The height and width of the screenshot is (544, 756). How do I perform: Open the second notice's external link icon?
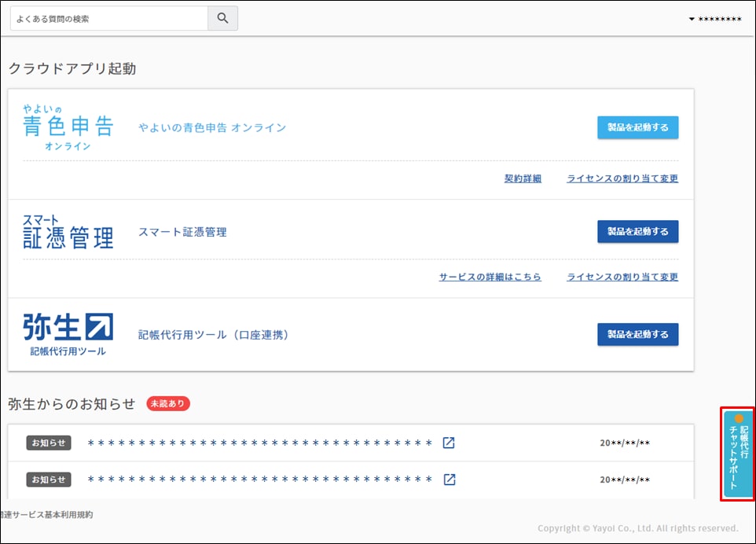tap(449, 480)
